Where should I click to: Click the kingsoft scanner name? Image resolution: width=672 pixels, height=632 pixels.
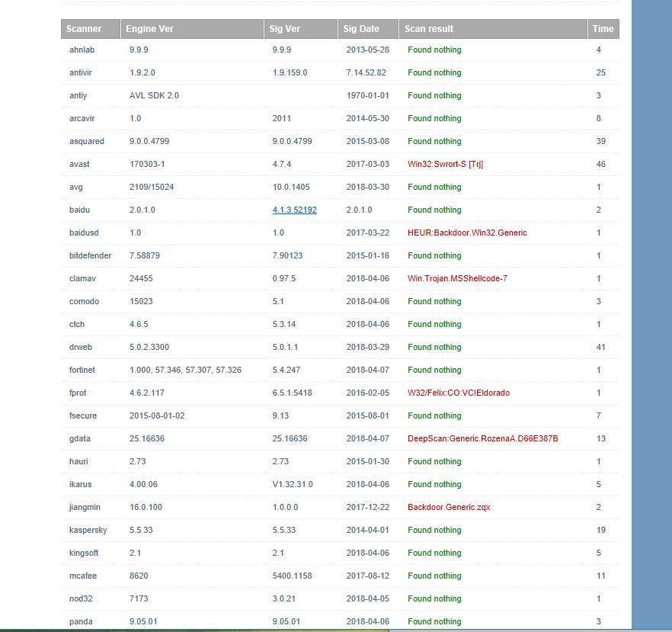pyautogui.click(x=84, y=553)
